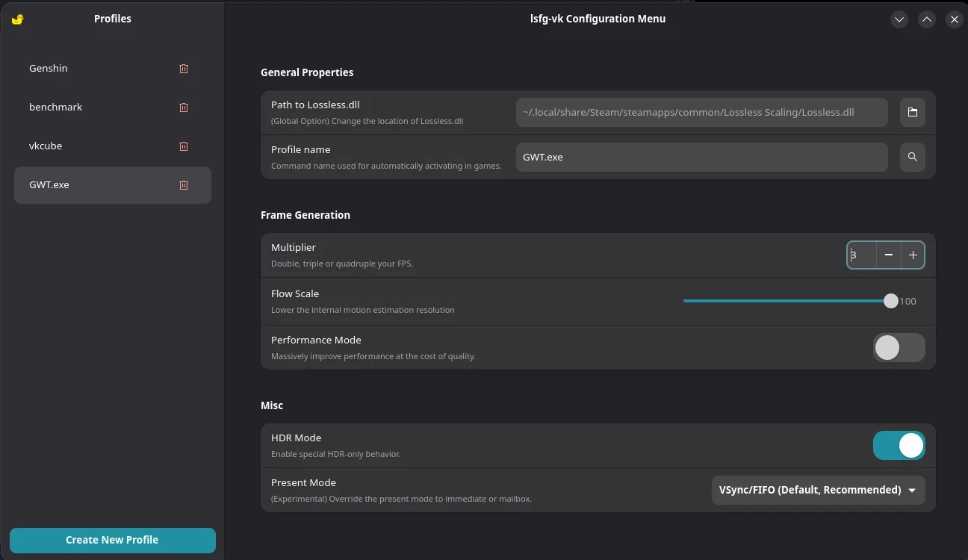This screenshot has height=560, width=968.
Task: Click trash icon next to benchmark
Action: (184, 108)
